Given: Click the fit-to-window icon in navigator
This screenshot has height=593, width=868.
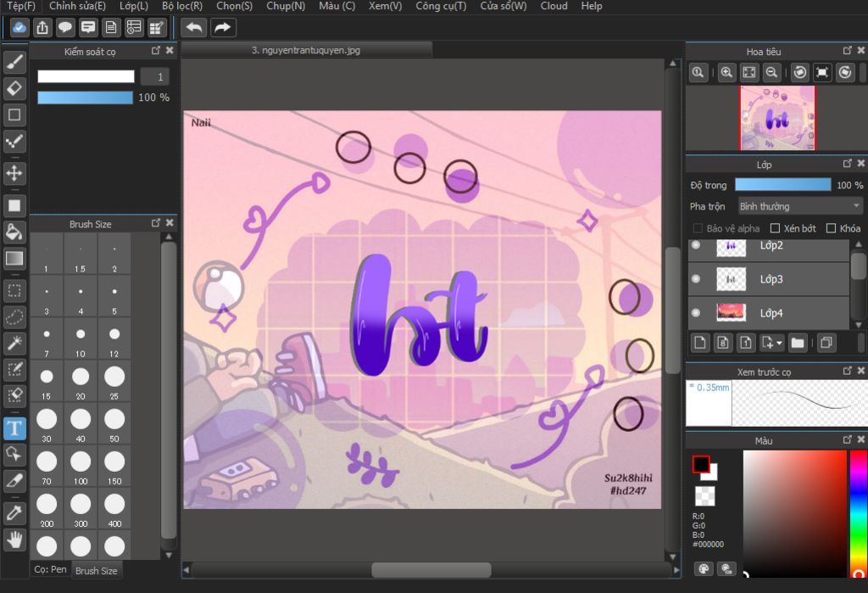Looking at the screenshot, I should (x=749, y=72).
